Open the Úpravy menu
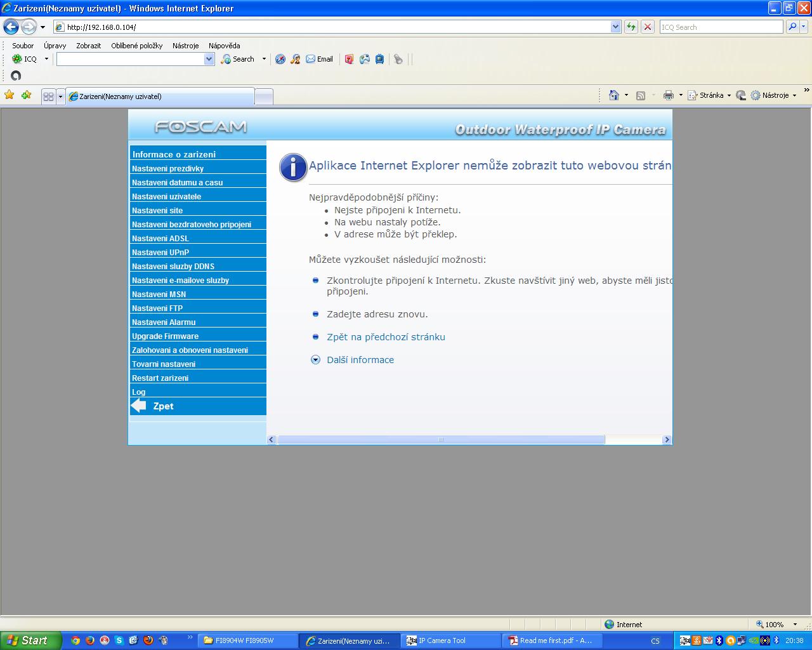The height and width of the screenshot is (650, 812). click(x=55, y=46)
